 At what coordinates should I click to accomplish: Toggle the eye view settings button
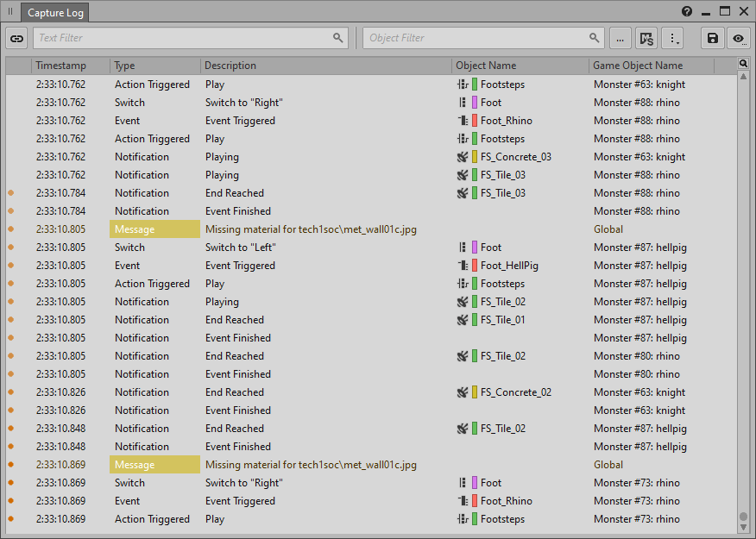pos(738,38)
